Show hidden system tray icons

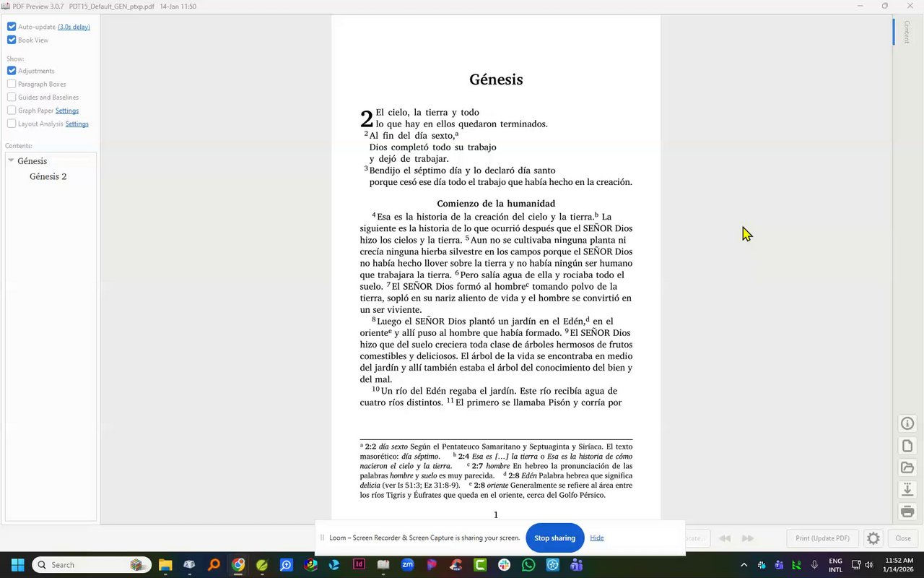click(x=744, y=565)
